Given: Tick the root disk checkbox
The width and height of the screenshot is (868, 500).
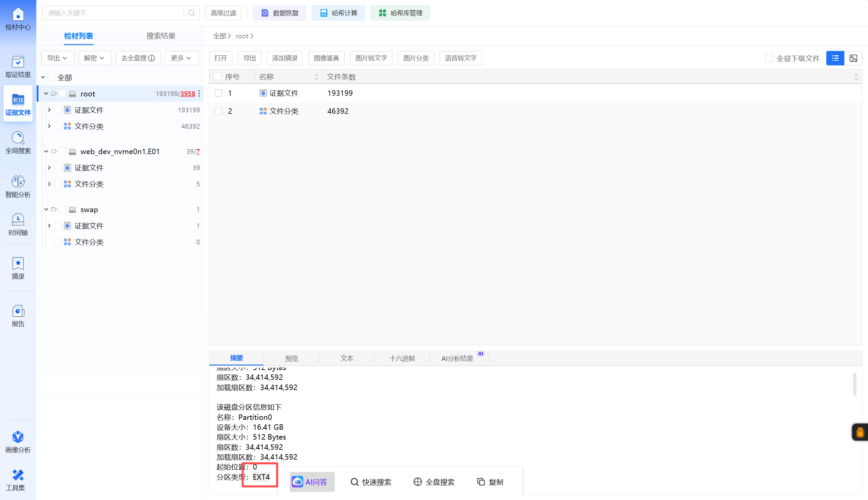Looking at the screenshot, I should click(62, 93).
